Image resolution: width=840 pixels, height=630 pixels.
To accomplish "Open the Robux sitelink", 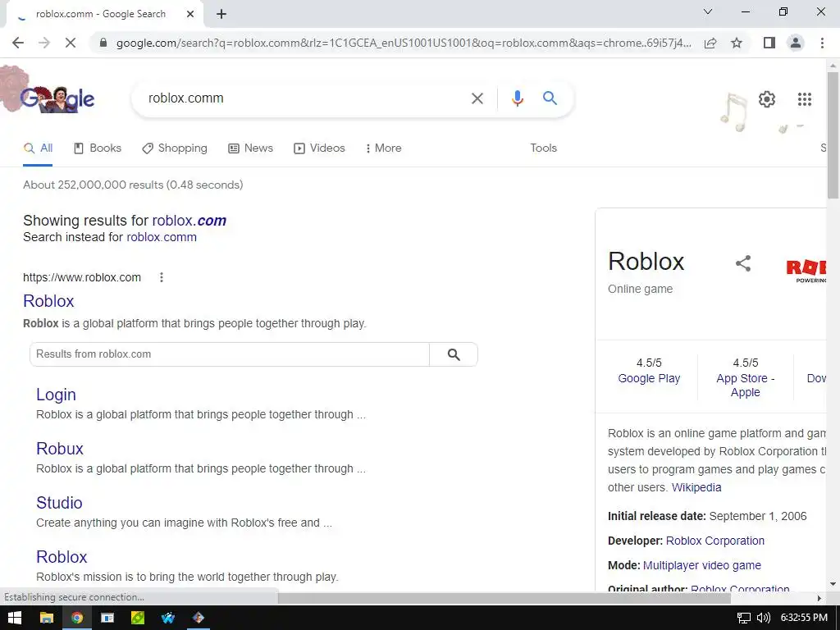I will click(x=59, y=449).
